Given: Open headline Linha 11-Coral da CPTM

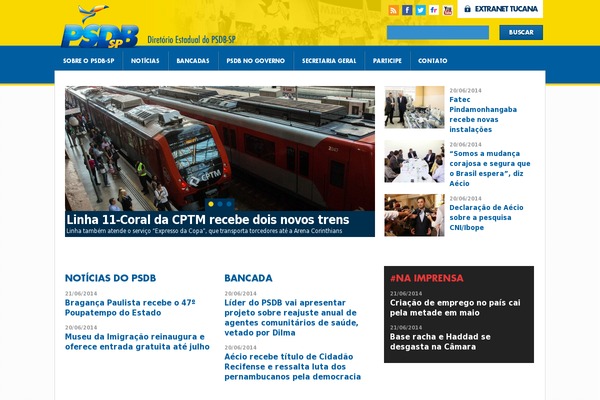Looking at the screenshot, I should click(208, 220).
